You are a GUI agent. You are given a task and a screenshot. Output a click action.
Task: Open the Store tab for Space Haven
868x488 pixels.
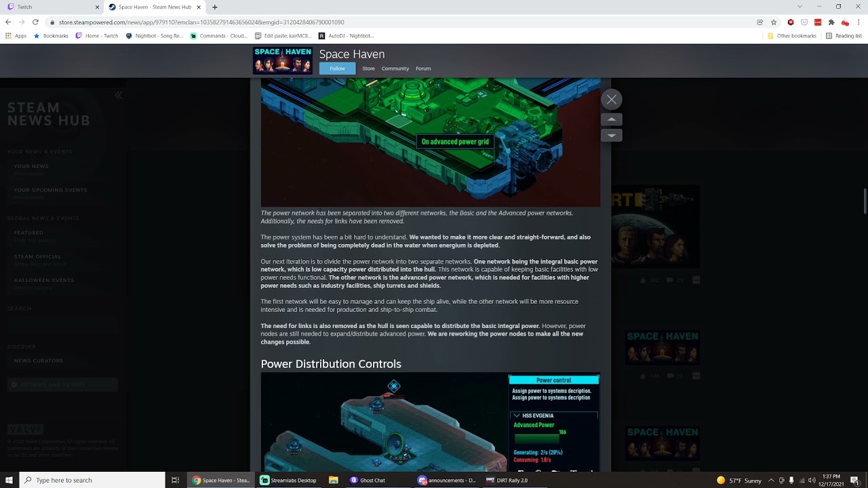[368, 68]
